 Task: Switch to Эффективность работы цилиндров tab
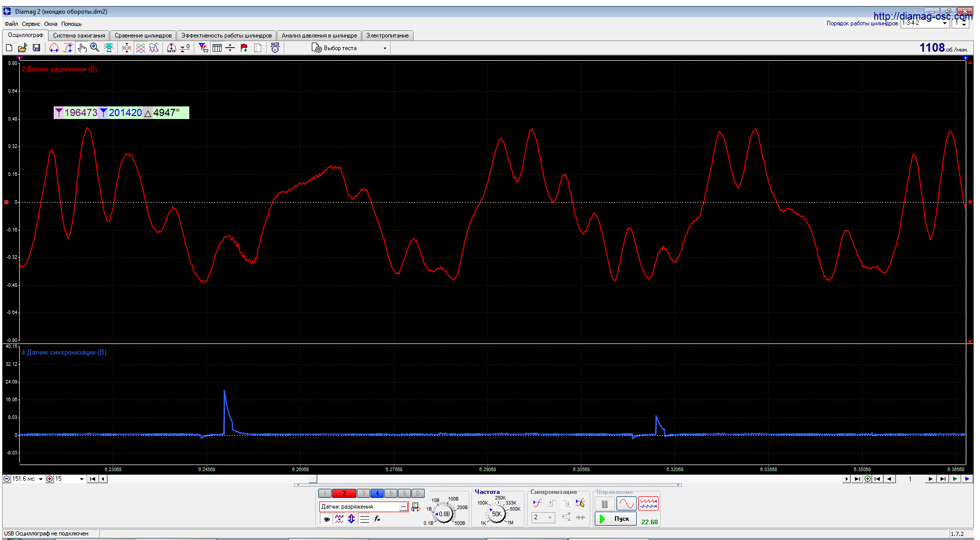226,35
